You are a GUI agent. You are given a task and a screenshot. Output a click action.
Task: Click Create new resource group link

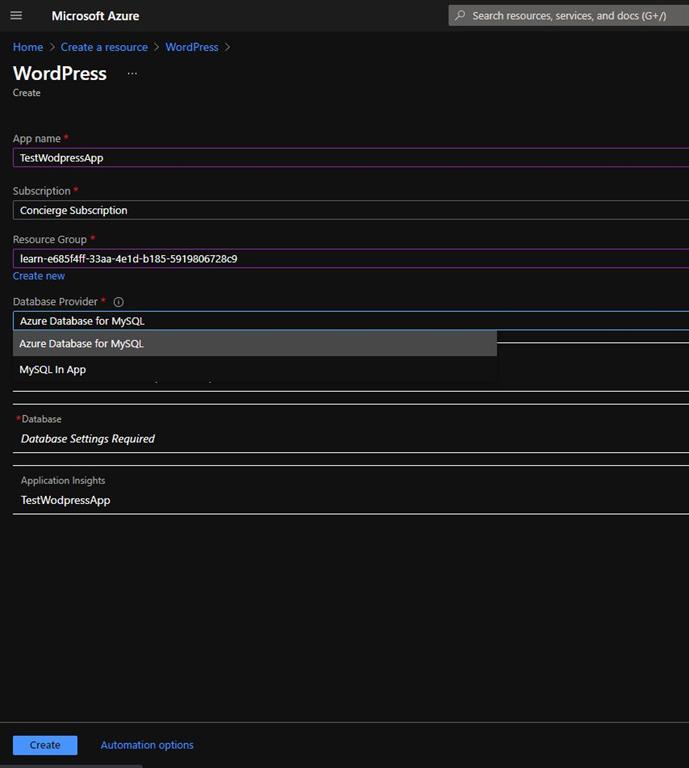click(x=39, y=276)
